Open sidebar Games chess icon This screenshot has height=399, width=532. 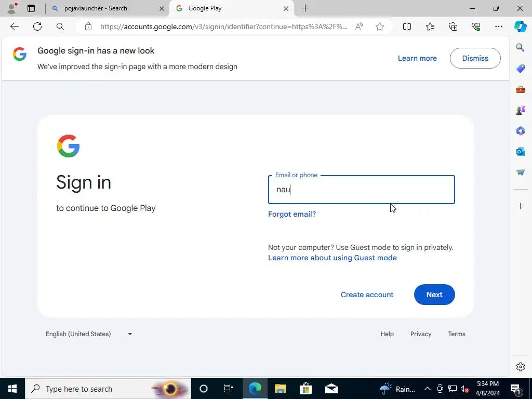click(x=520, y=110)
